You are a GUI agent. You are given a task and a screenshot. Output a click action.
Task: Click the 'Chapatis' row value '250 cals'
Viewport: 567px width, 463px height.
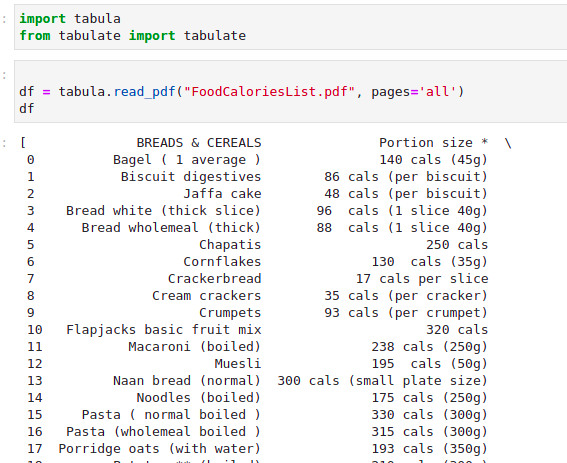pos(457,245)
